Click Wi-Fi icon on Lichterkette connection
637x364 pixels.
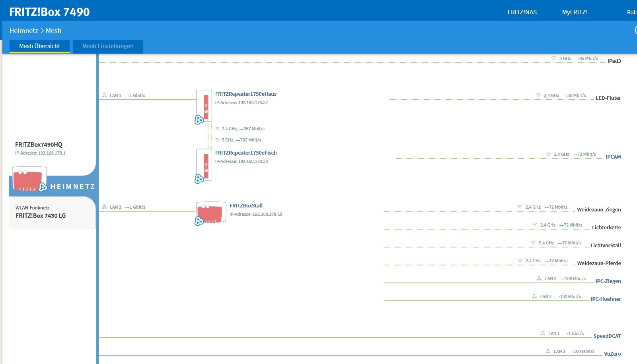point(535,225)
